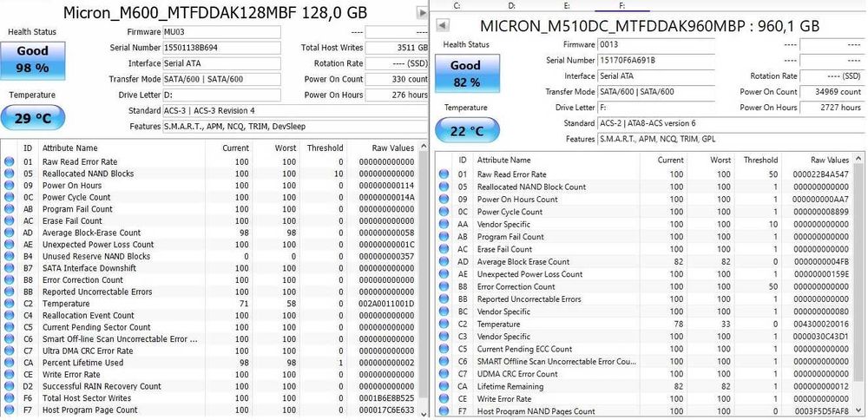
Task: Click the M600 Firmware field MU03
Action: 221,32
